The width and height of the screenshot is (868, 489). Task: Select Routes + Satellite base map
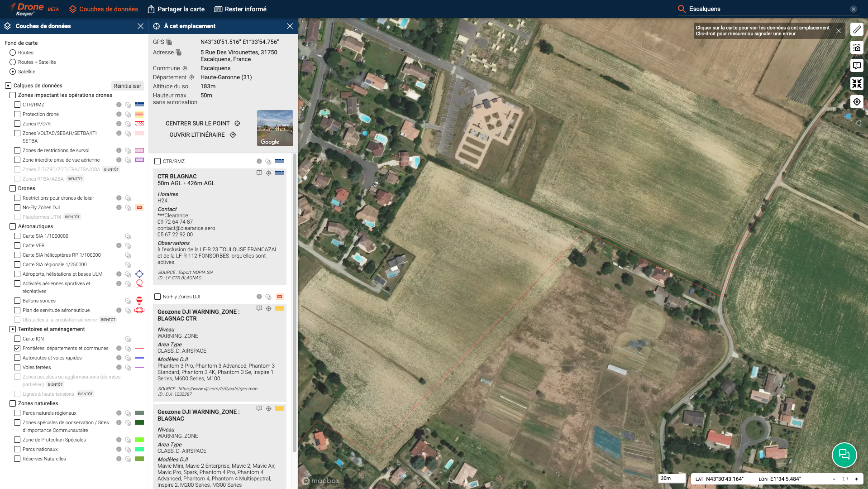click(x=13, y=62)
